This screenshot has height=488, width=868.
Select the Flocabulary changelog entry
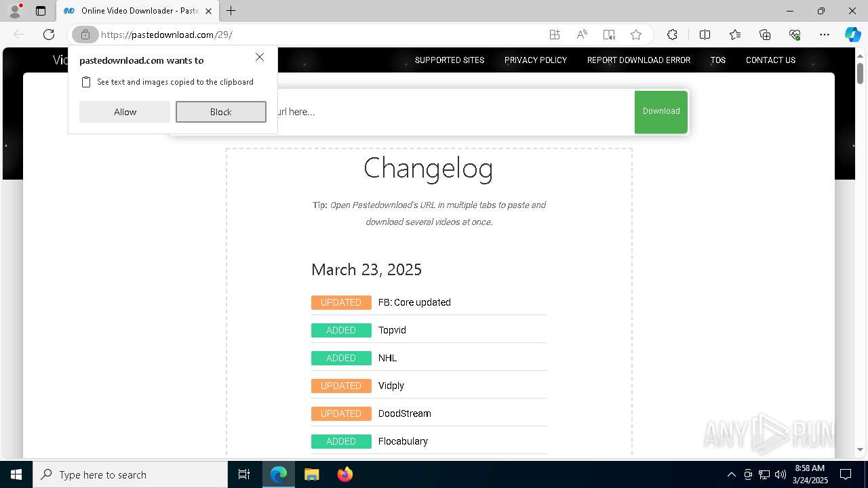403,441
